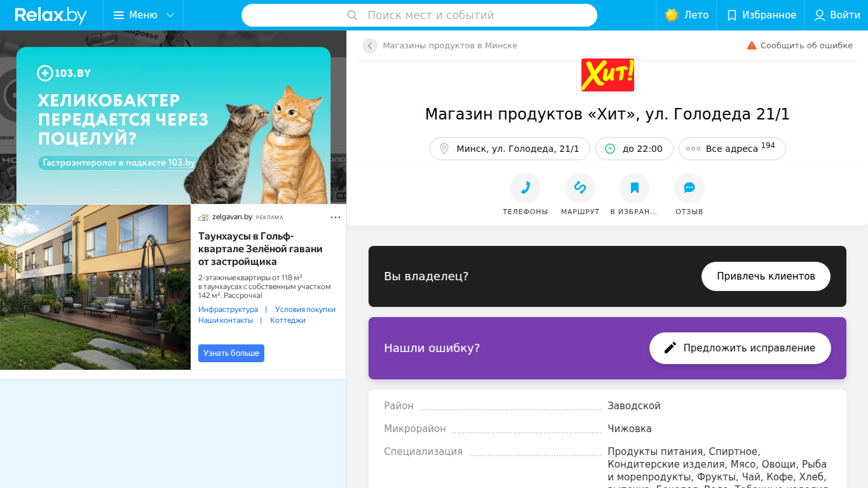The width and height of the screenshot is (868, 488).
Task: Open the working hours chip до 22:00
Action: pyautogui.click(x=634, y=149)
